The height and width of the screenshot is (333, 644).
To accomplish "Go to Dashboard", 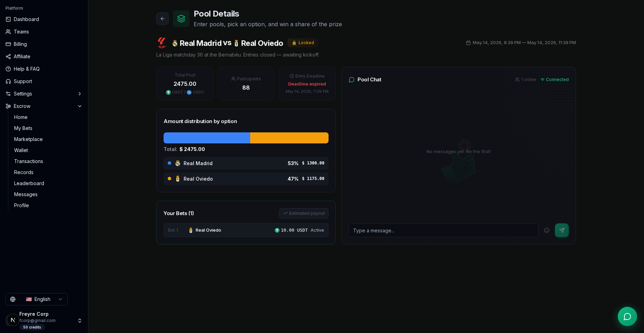I will pos(44,19).
